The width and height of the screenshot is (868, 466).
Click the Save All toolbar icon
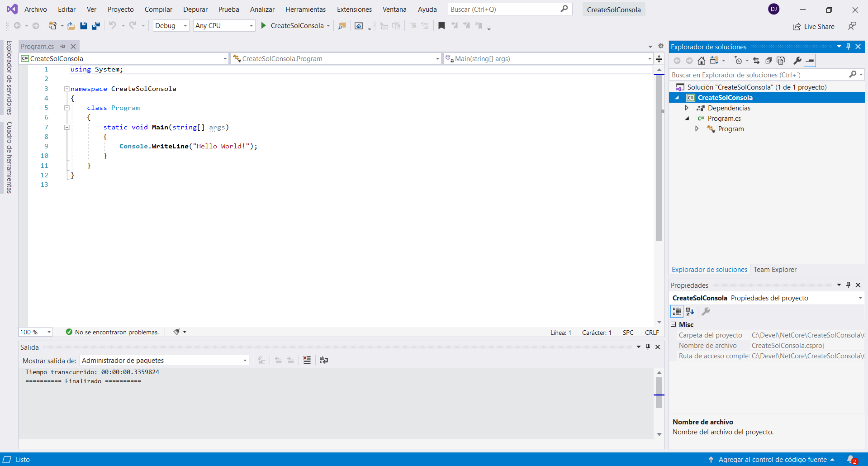pos(95,26)
